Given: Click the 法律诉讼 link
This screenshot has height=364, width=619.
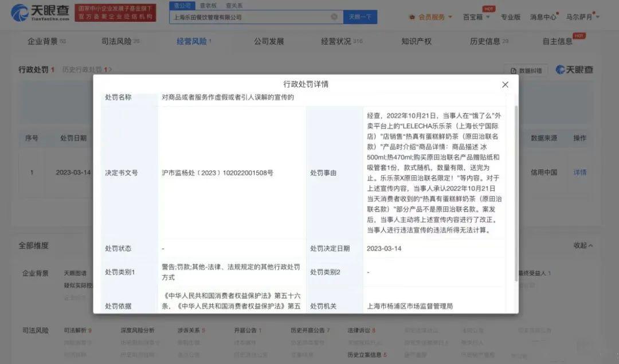Looking at the screenshot, I should (361, 330).
